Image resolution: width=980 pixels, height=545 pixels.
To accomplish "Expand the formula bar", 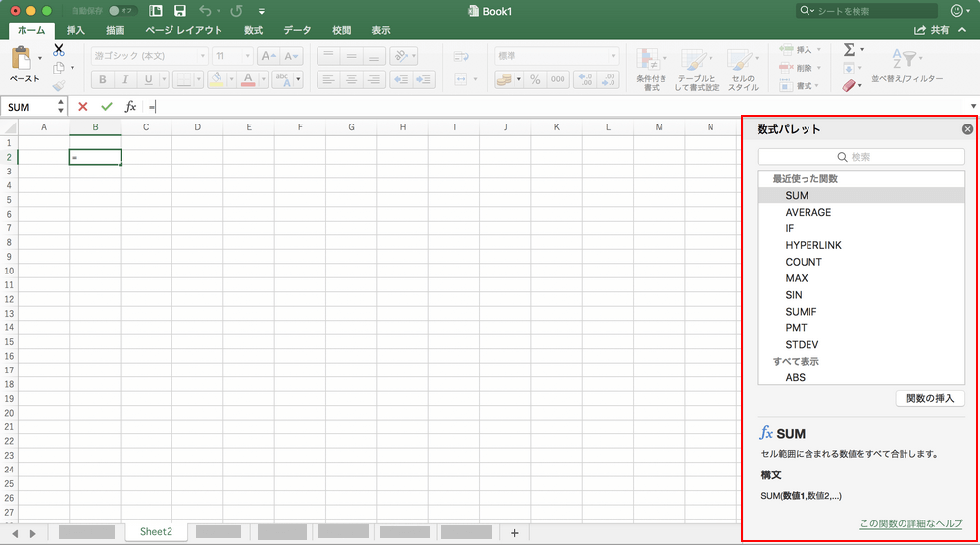I will (973, 106).
